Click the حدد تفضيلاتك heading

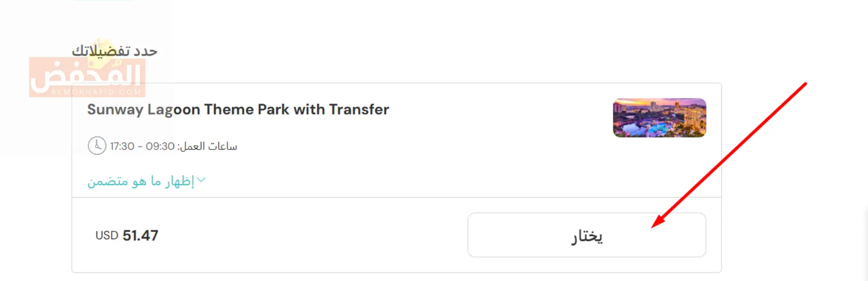[115, 51]
